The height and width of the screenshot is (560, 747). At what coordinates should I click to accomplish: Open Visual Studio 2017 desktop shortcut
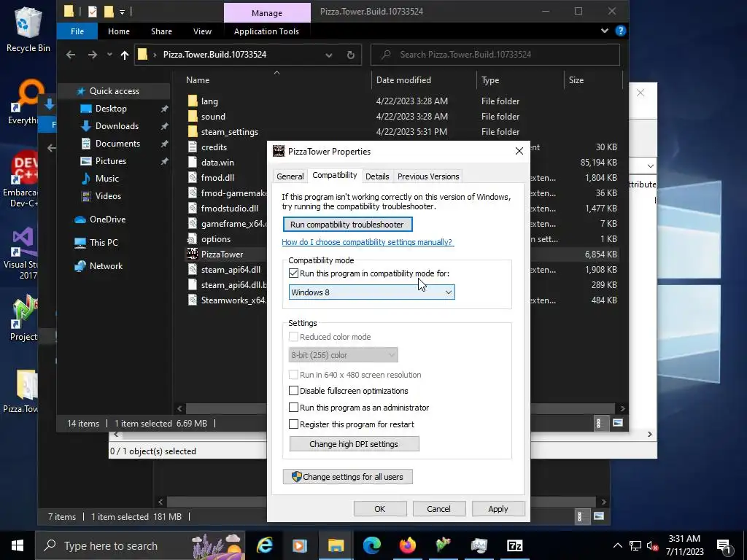click(x=20, y=253)
